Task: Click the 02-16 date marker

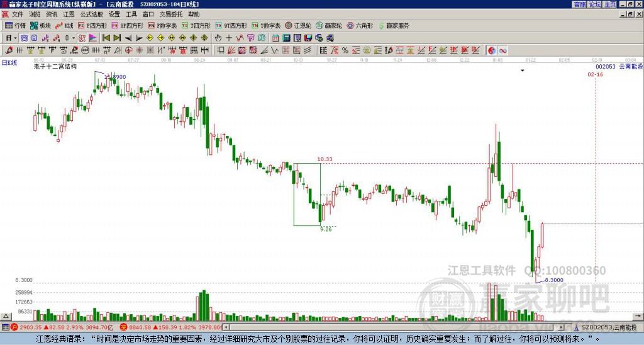Action: click(x=595, y=74)
